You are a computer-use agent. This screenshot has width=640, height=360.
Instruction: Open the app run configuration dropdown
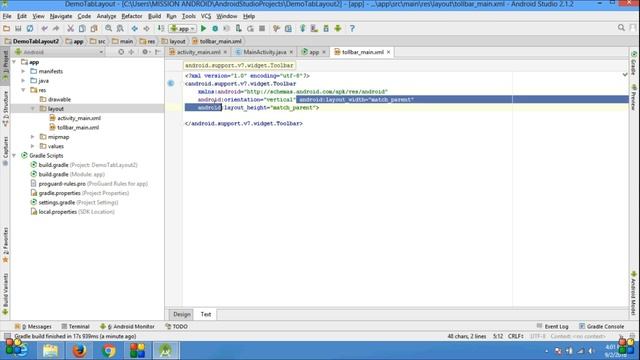click(182, 29)
